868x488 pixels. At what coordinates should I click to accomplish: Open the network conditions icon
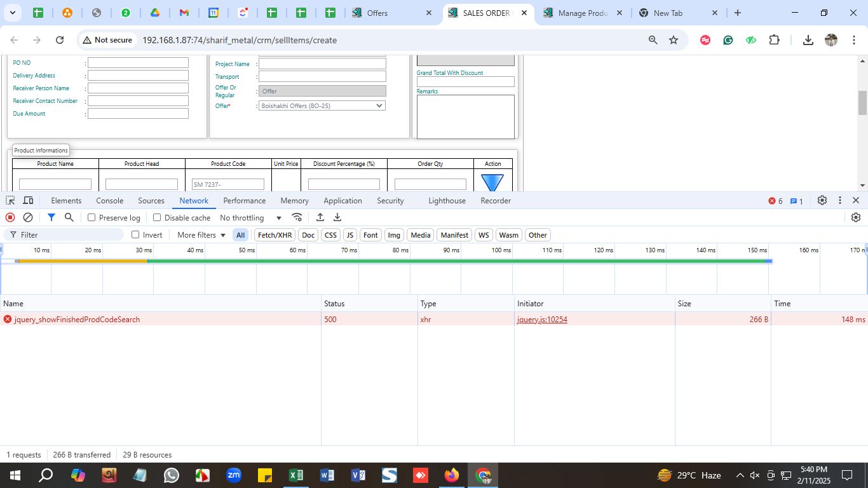pyautogui.click(x=297, y=217)
